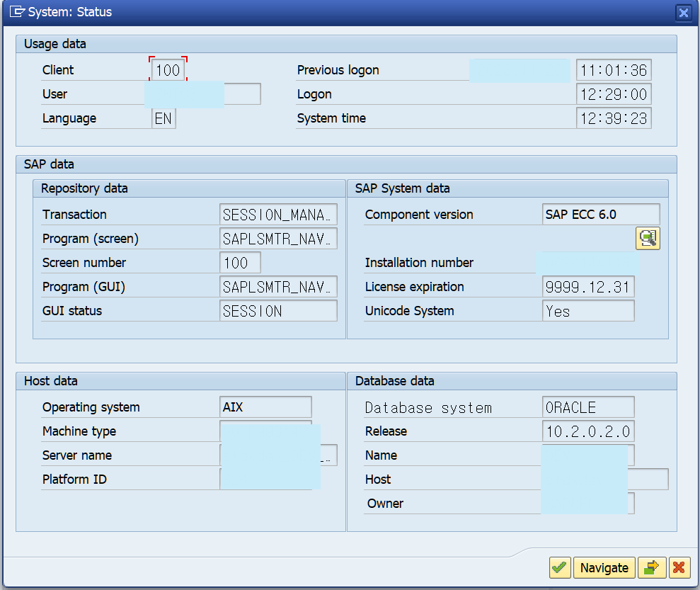Screen dimensions: 700x590
Task: Close the System: Status dialog window
Action: (684, 13)
